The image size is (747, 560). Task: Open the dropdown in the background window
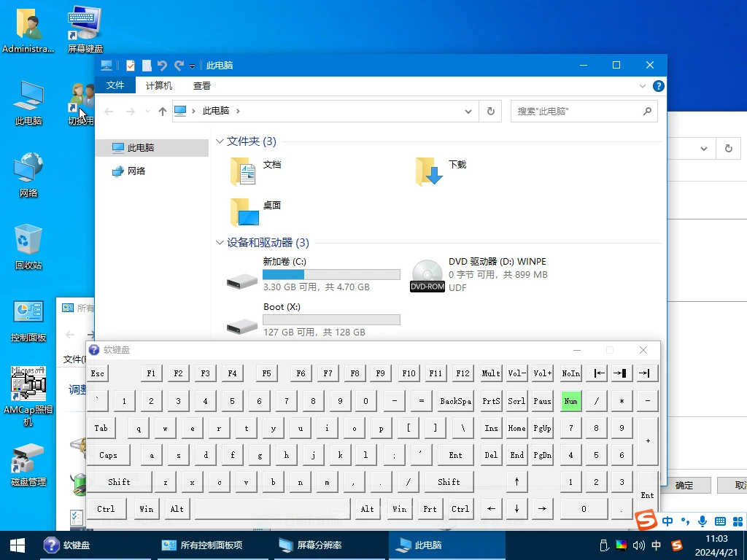pyautogui.click(x=704, y=149)
